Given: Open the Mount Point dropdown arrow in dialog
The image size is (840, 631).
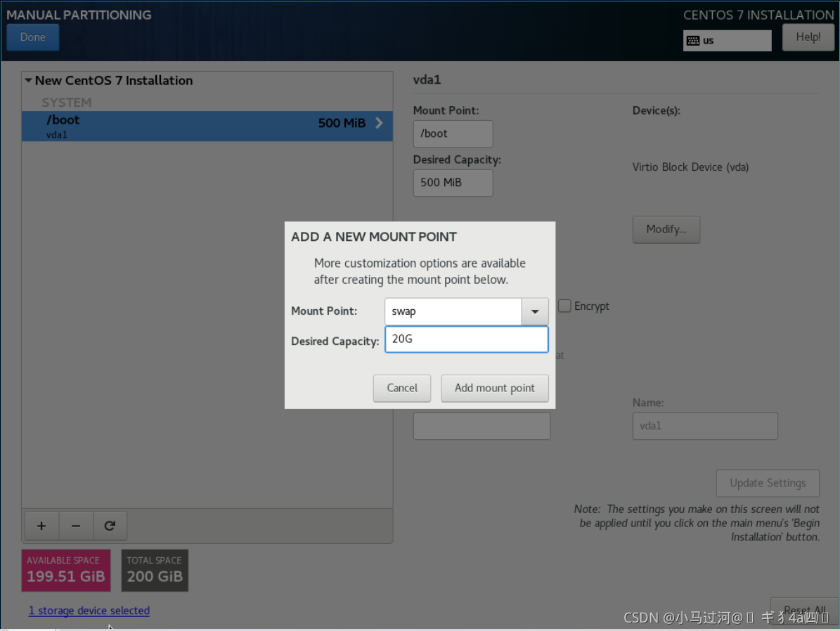Looking at the screenshot, I should coord(535,311).
